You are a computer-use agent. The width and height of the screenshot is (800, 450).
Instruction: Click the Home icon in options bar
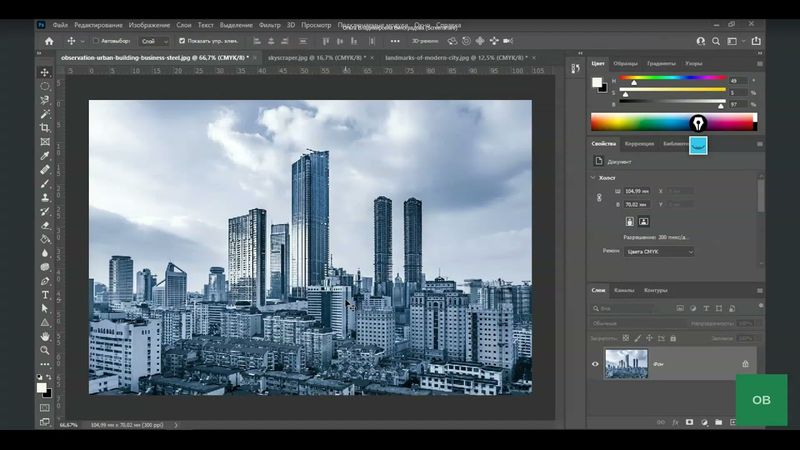point(49,41)
